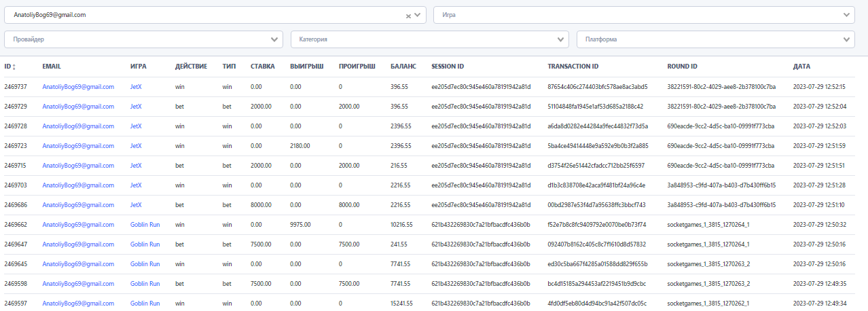Open JetX game link in row 2469737

136,87
